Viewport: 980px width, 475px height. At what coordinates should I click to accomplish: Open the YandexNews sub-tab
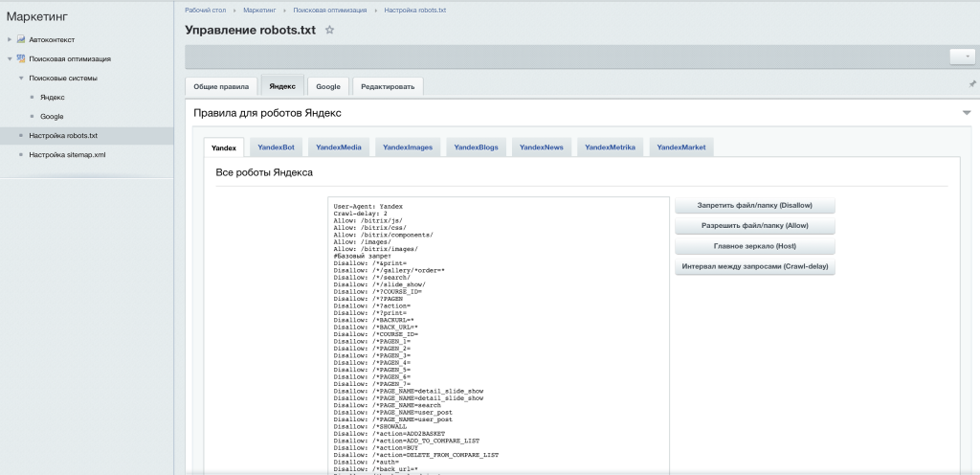542,147
